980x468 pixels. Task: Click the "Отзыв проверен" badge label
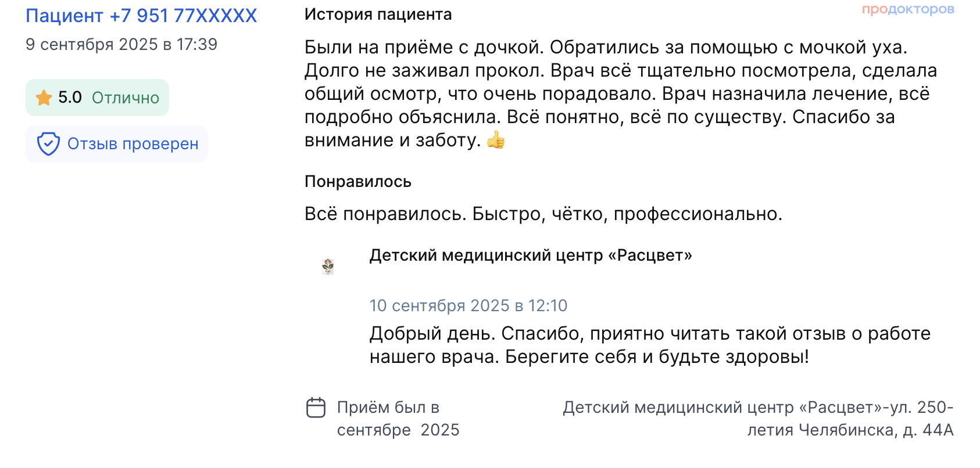pos(133,143)
